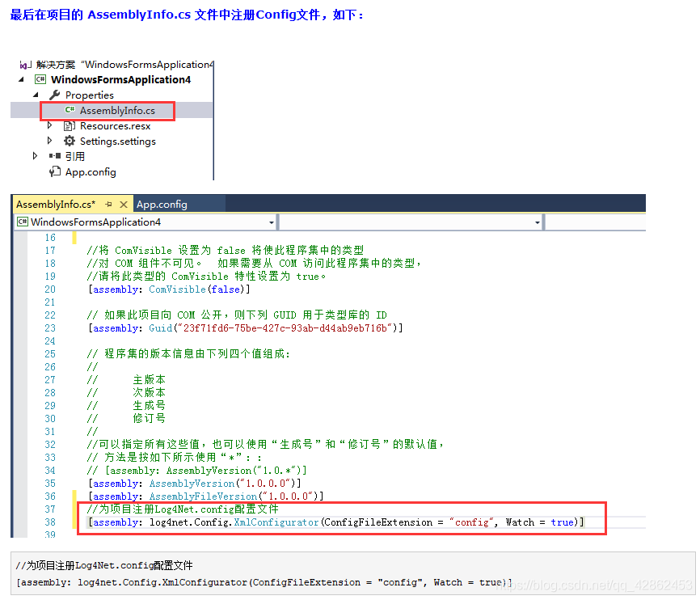The image size is (700, 600).
Task: Click the references icon beside 引用
Action: coord(55,156)
